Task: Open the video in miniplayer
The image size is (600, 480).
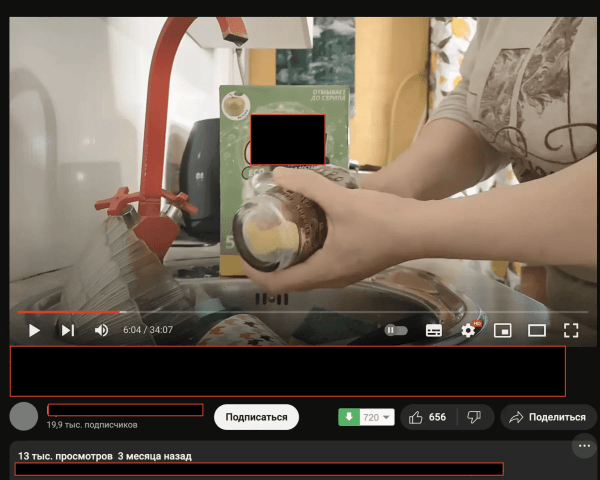Action: [x=503, y=330]
